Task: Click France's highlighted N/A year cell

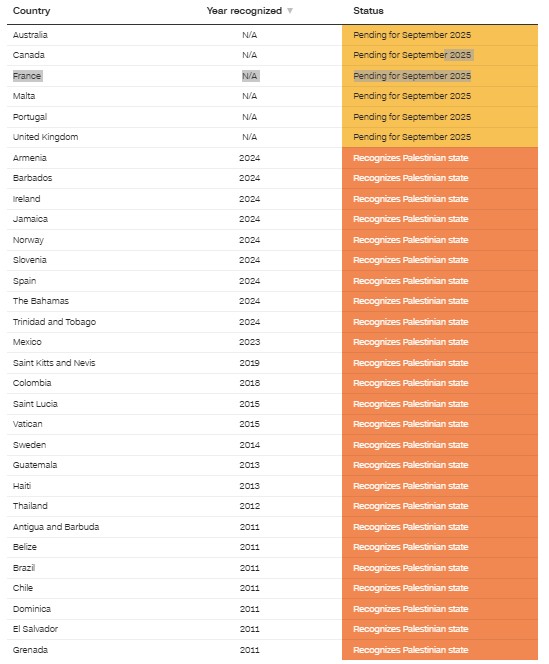Action: tap(250, 76)
